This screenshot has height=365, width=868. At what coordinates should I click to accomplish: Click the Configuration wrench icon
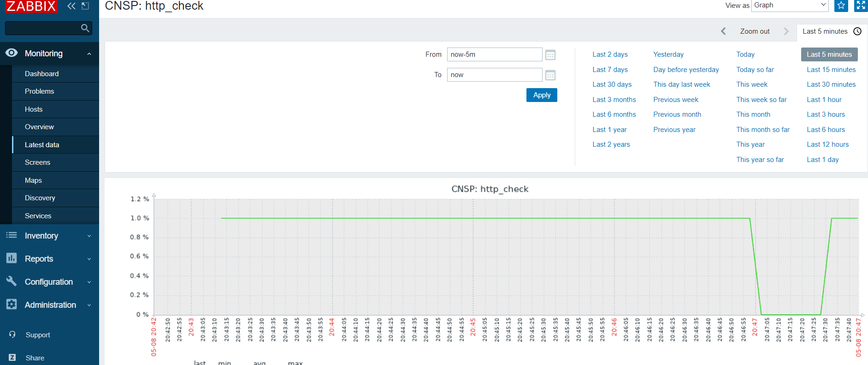pyautogui.click(x=12, y=281)
